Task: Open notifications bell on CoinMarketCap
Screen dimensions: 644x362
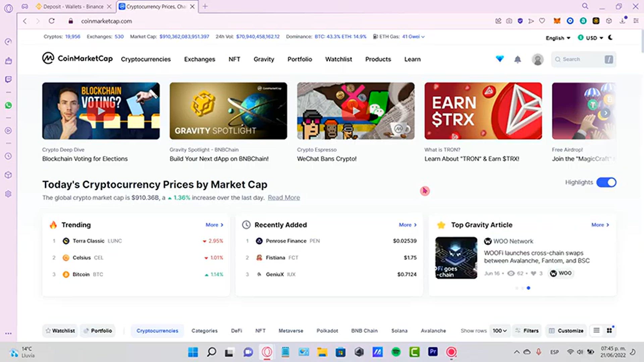Action: click(x=518, y=59)
